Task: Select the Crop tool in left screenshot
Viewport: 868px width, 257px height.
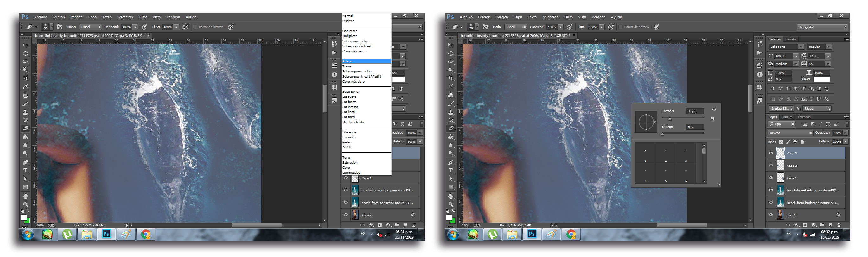Action: 25,78
